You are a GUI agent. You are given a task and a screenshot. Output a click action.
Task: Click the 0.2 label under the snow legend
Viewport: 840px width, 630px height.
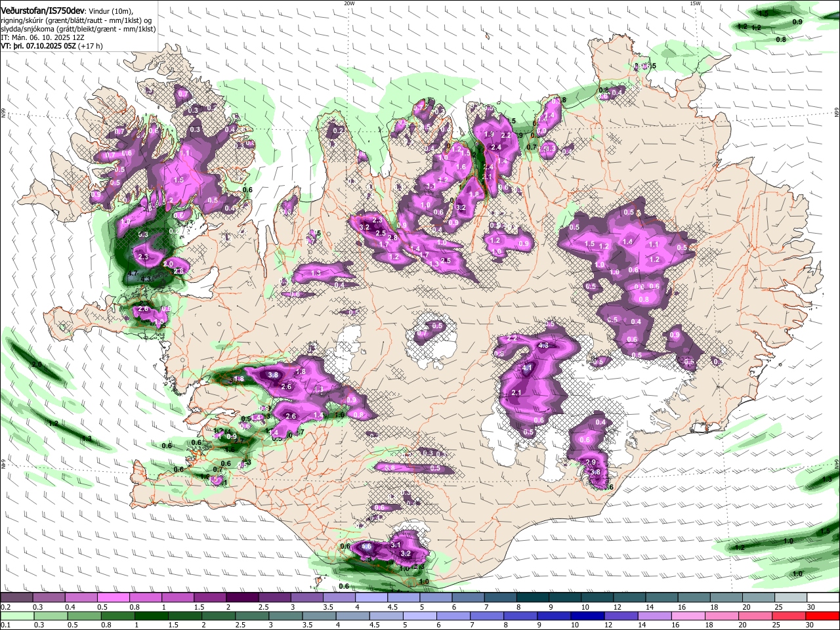pyautogui.click(x=6, y=607)
